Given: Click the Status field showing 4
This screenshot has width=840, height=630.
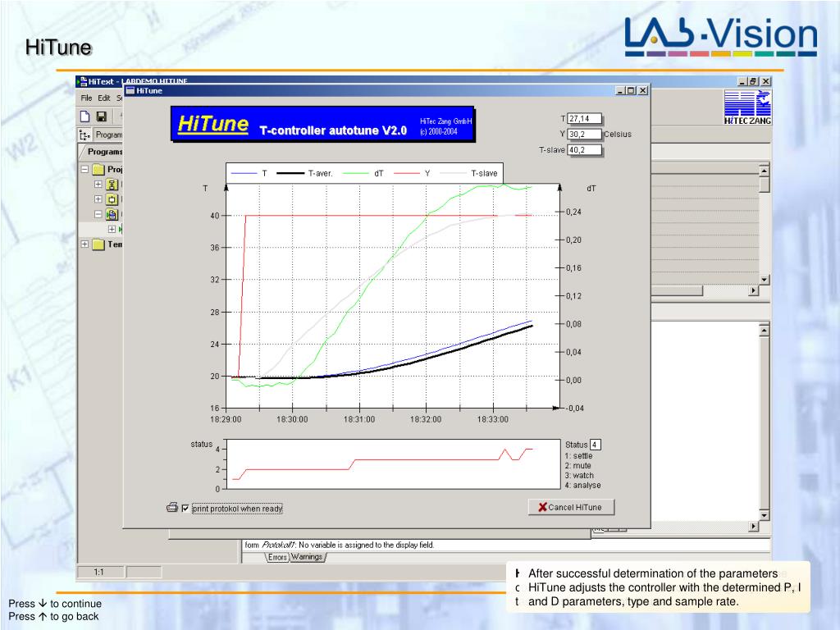Looking at the screenshot, I should [x=595, y=445].
